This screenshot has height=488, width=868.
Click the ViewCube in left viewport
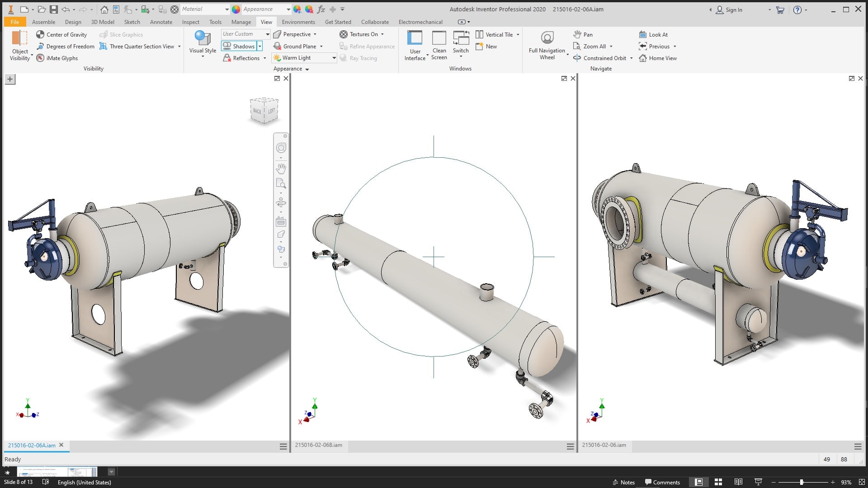[264, 110]
